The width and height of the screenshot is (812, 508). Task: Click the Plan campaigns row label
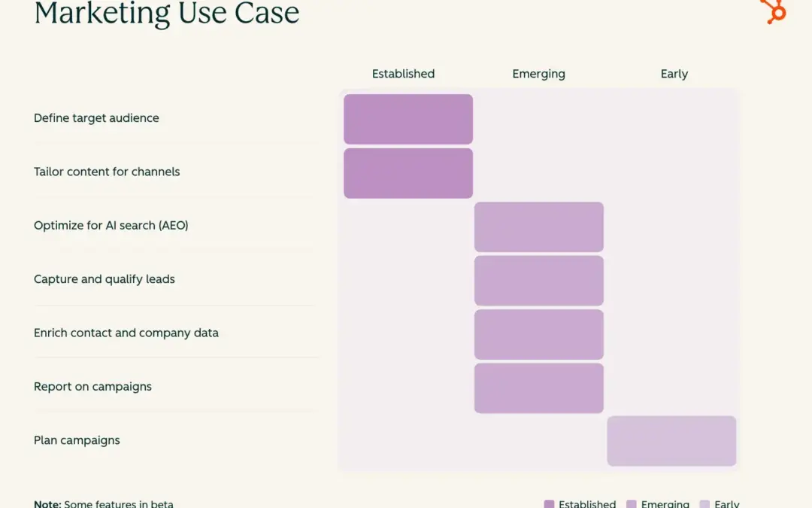tap(77, 440)
